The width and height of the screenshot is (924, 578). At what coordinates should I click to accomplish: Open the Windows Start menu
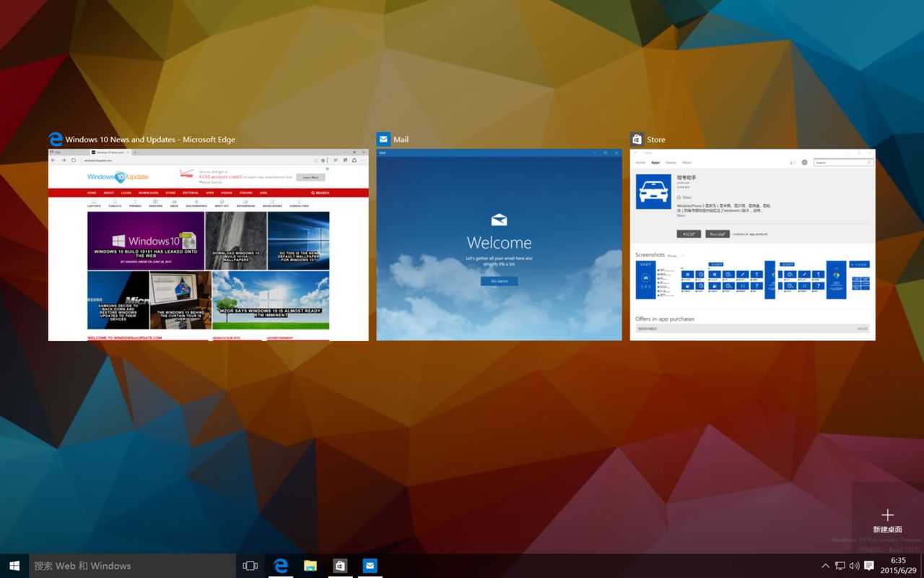tap(14, 566)
